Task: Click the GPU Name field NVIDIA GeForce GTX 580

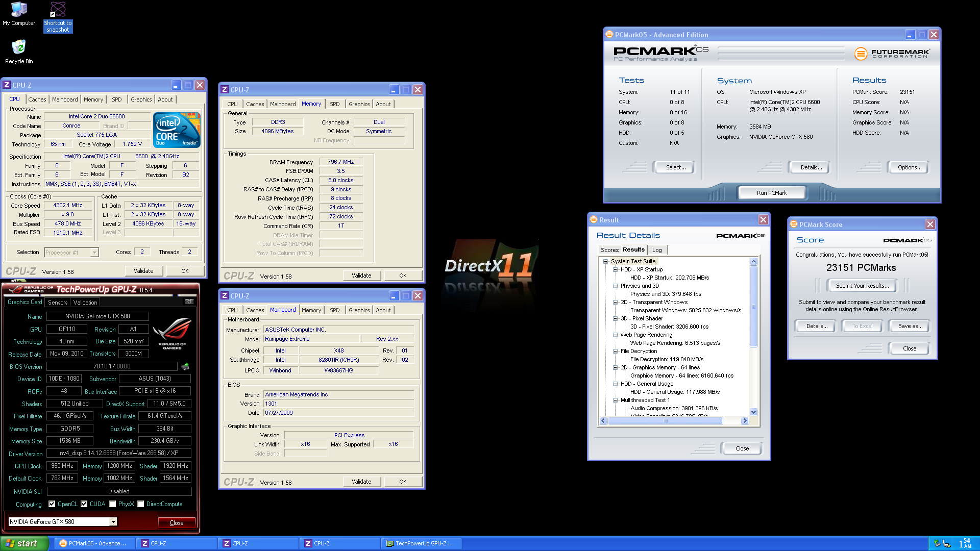Action: (x=97, y=316)
